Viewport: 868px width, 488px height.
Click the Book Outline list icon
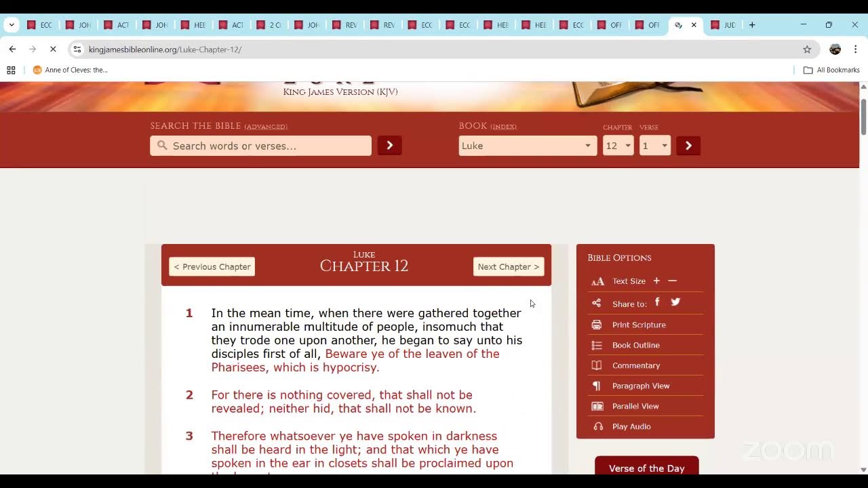pyautogui.click(x=597, y=345)
